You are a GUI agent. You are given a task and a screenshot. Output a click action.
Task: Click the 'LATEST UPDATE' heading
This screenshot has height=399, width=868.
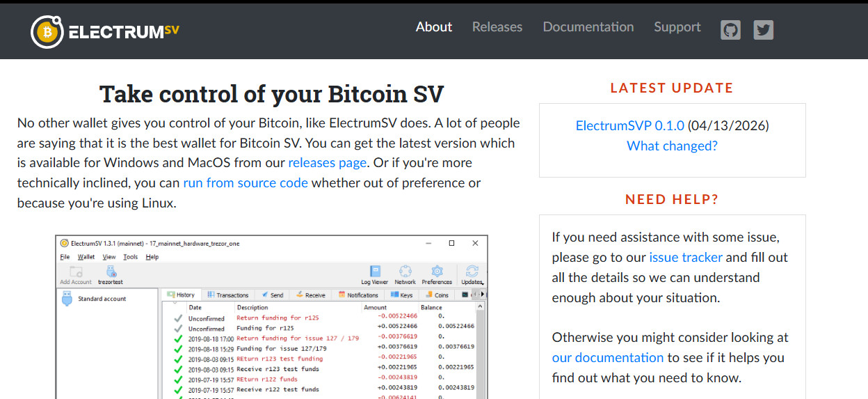(x=672, y=88)
